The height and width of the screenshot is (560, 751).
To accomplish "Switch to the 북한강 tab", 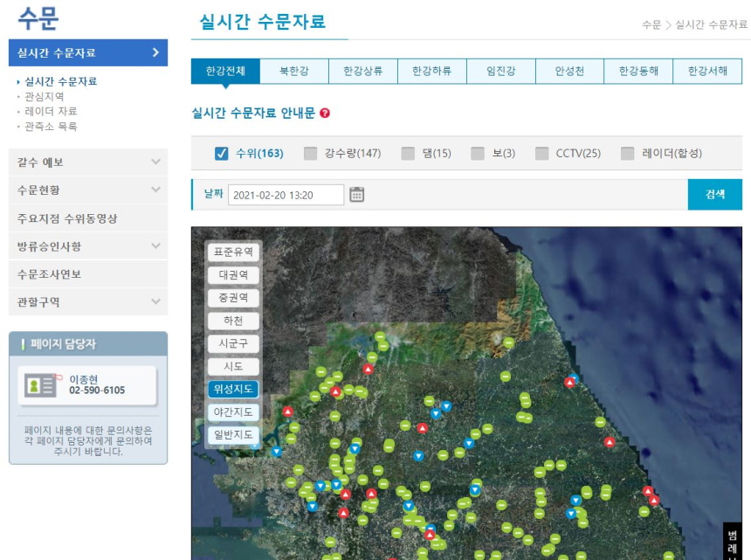I will pyautogui.click(x=295, y=71).
